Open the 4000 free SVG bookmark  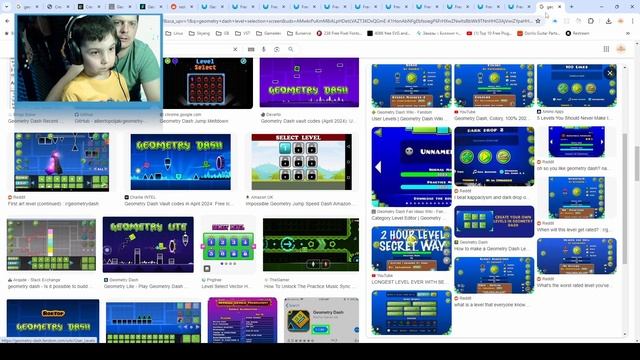point(389,33)
